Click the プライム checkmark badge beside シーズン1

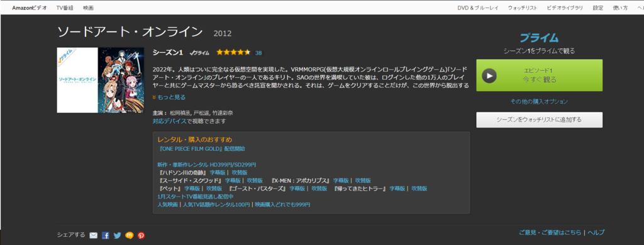click(x=199, y=53)
